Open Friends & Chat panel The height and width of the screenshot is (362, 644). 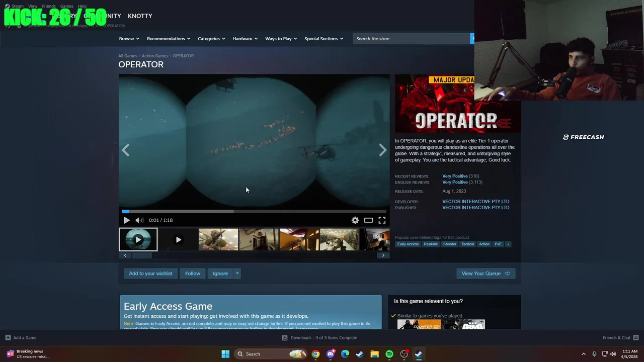pos(620,338)
